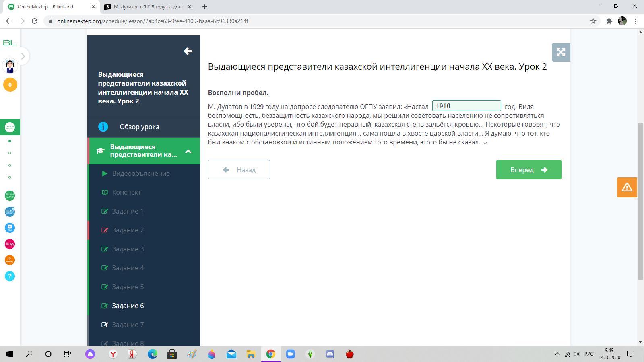The width and height of the screenshot is (644, 362).
Task: Open the orange sun sidebar icon
Action: pos(10,260)
